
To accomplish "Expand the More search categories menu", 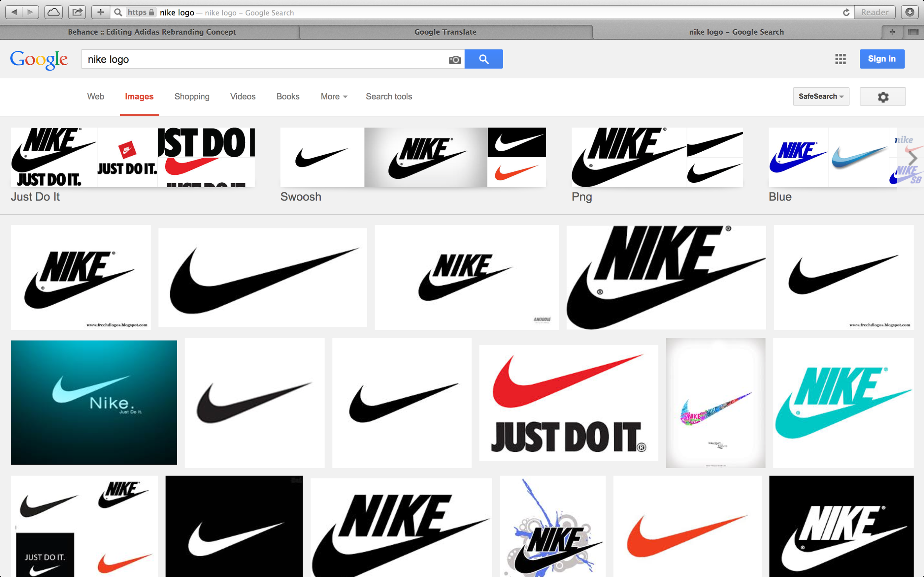I will [x=334, y=97].
